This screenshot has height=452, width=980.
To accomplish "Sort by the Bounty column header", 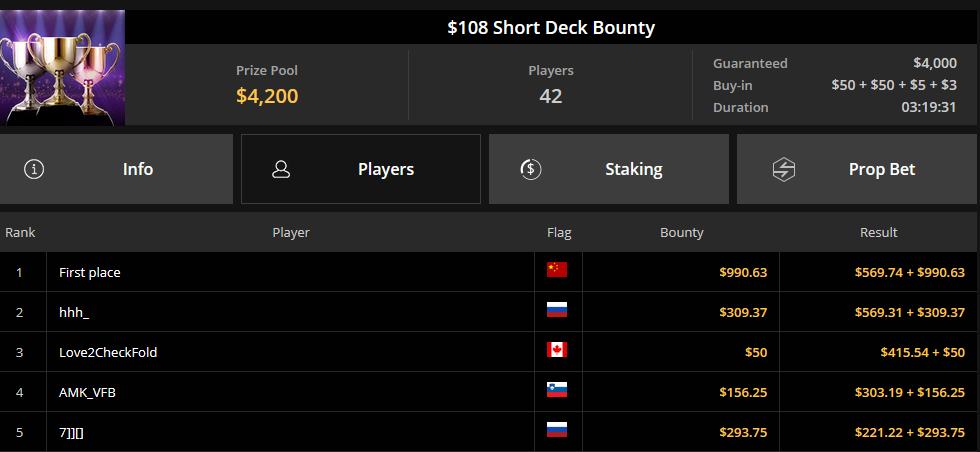I will point(682,233).
